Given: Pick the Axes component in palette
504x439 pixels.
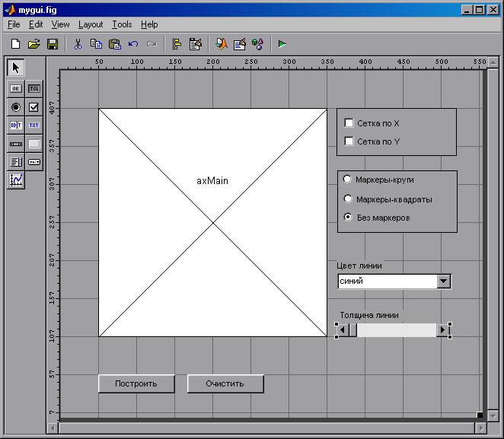Looking at the screenshot, I should [16, 180].
